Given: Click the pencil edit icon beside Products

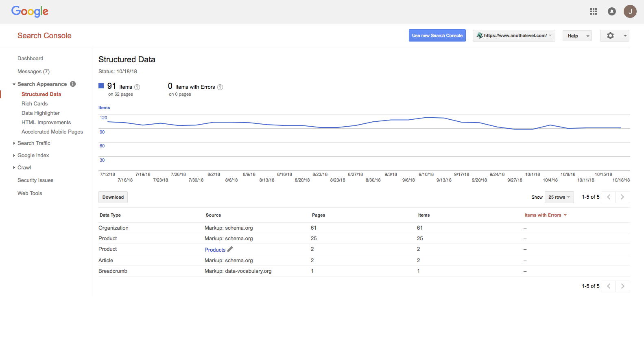Looking at the screenshot, I should click(230, 249).
